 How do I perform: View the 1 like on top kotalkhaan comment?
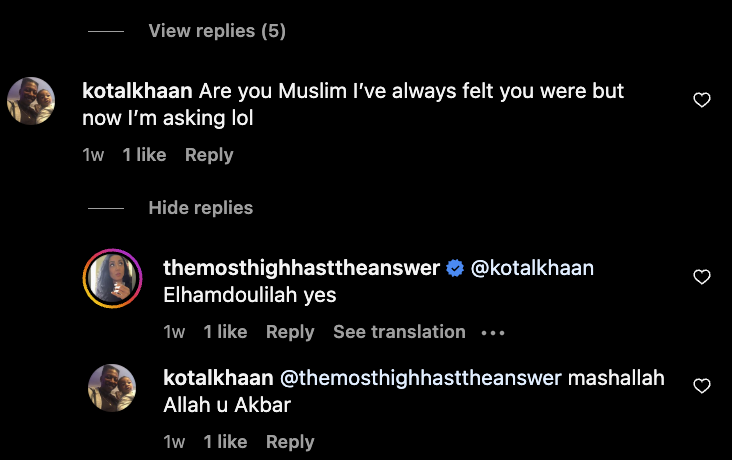144,155
